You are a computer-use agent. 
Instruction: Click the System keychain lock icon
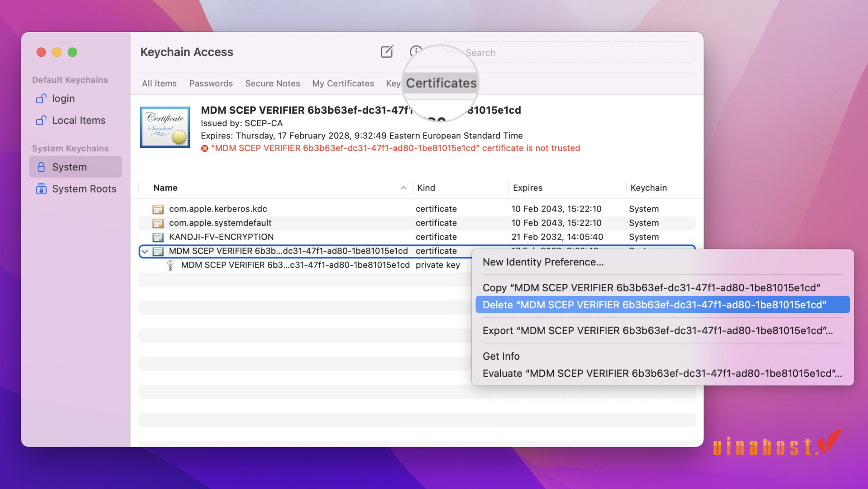(x=41, y=167)
